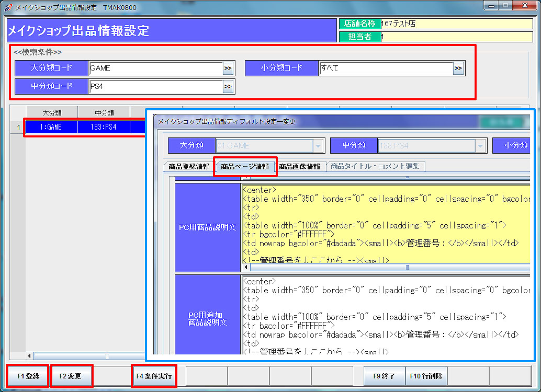This screenshot has width=541, height=392.
Task: Switch to the 商品ページ情報 tab
Action: [245, 167]
